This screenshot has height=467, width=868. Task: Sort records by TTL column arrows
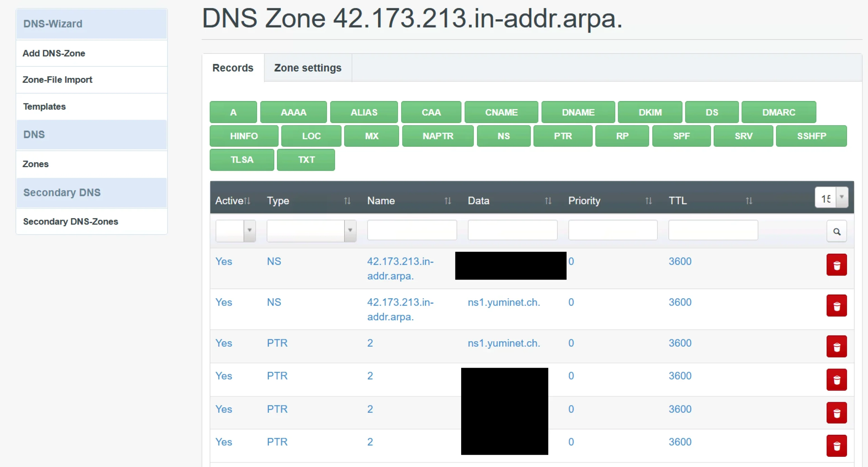coord(749,201)
